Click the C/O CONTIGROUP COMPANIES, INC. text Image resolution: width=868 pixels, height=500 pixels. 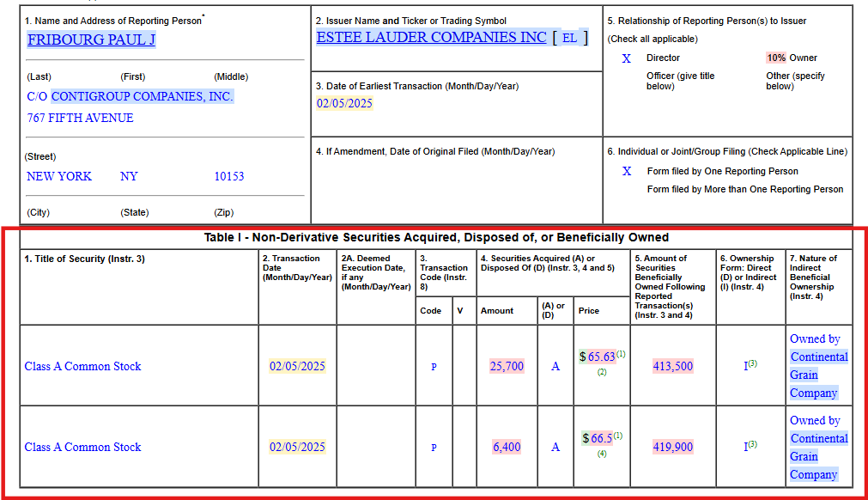click(131, 96)
